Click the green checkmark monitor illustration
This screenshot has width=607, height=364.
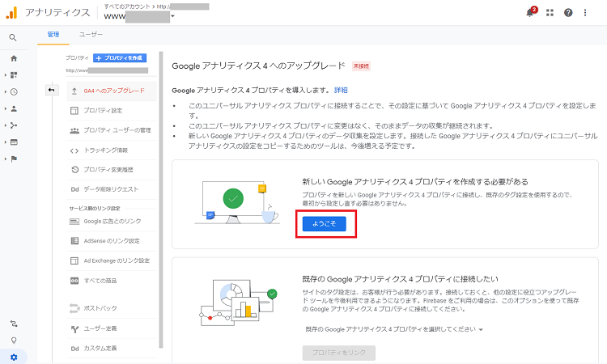(x=237, y=202)
